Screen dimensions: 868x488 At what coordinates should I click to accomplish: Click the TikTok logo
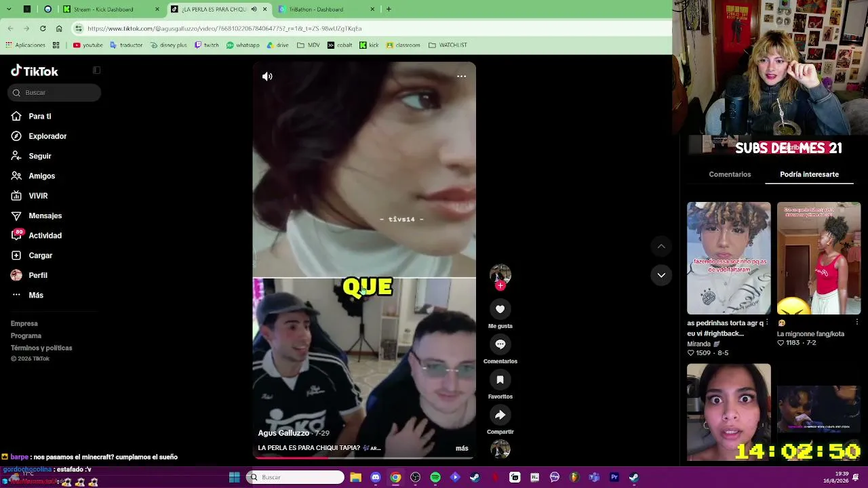[x=35, y=71]
